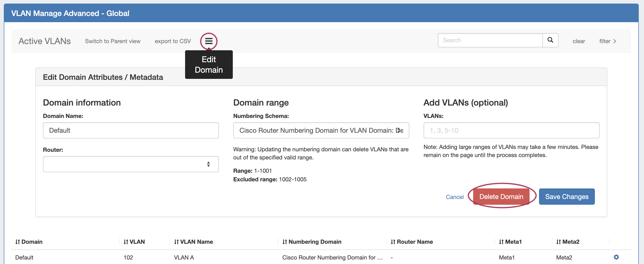Switch to Parent view
The height and width of the screenshot is (264, 644).
pyautogui.click(x=113, y=41)
